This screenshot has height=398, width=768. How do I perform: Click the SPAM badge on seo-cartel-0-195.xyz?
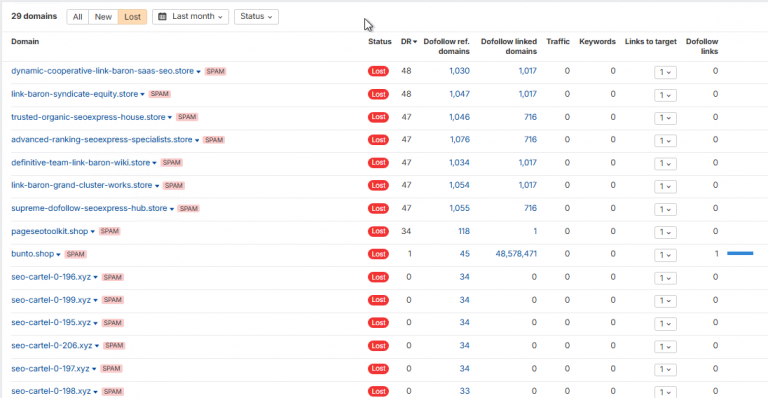112,323
